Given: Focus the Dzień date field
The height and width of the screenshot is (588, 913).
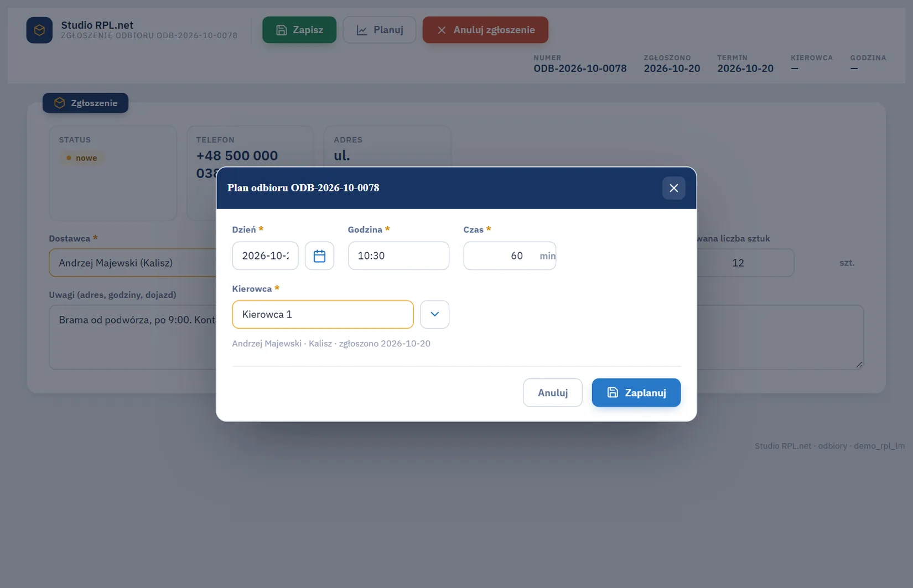Looking at the screenshot, I should click(x=265, y=256).
